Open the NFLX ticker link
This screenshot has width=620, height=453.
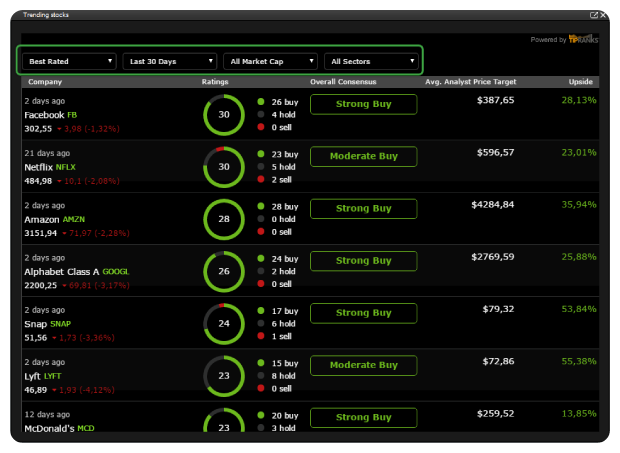coord(66,167)
